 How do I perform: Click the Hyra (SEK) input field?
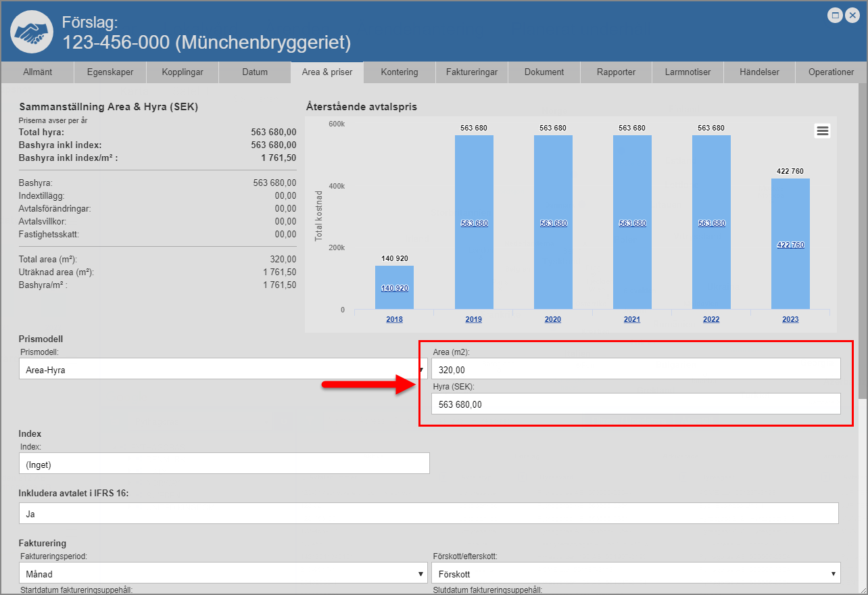coord(635,404)
